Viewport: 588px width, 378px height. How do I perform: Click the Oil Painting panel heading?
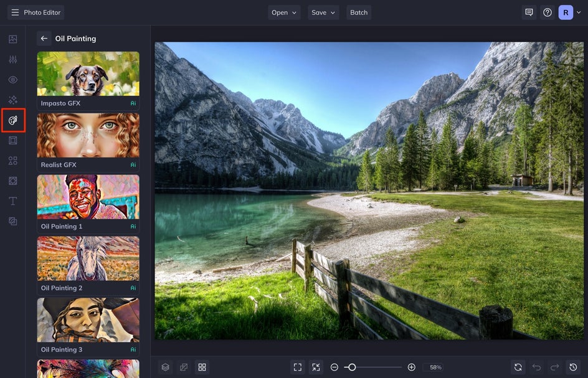(75, 38)
